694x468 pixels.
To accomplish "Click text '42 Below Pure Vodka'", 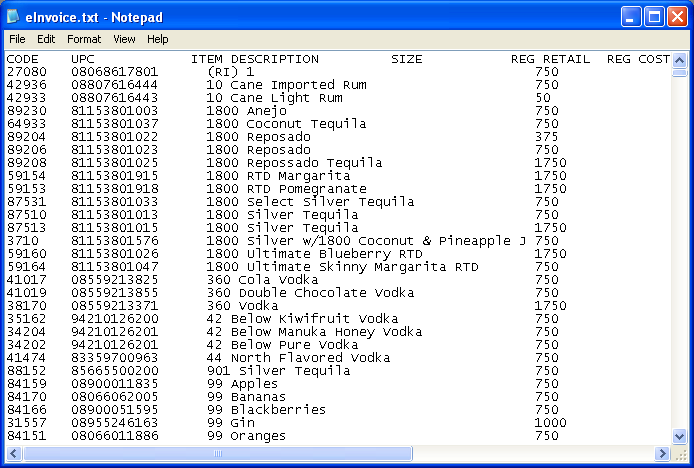I will point(282,344).
